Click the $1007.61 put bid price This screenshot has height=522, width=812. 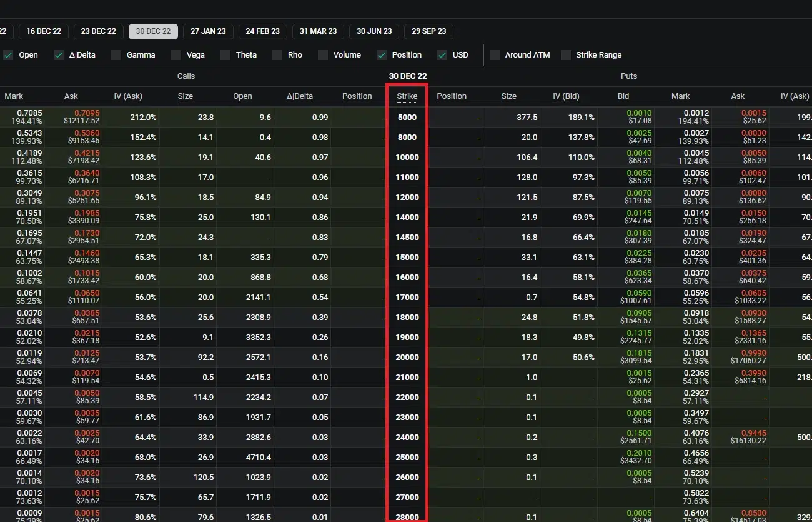(x=636, y=301)
